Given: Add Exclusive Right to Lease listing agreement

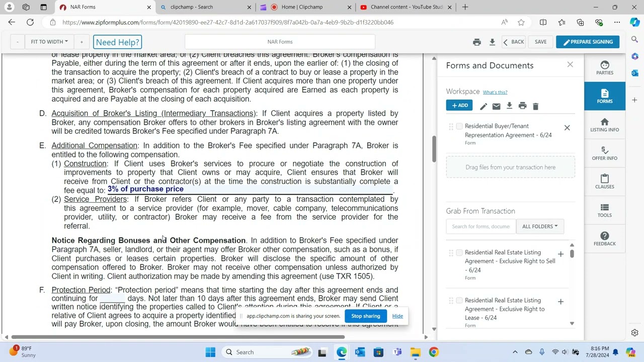Looking at the screenshot, I should tap(560, 302).
